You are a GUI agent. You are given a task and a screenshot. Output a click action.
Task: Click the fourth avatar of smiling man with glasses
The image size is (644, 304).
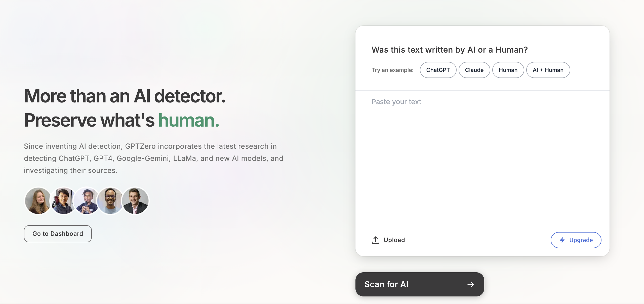coord(110,201)
